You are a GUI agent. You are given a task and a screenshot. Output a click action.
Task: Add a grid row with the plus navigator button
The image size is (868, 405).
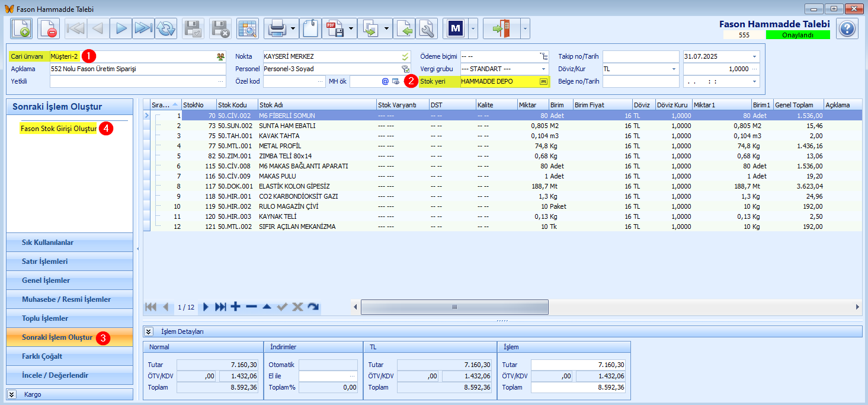coord(235,307)
